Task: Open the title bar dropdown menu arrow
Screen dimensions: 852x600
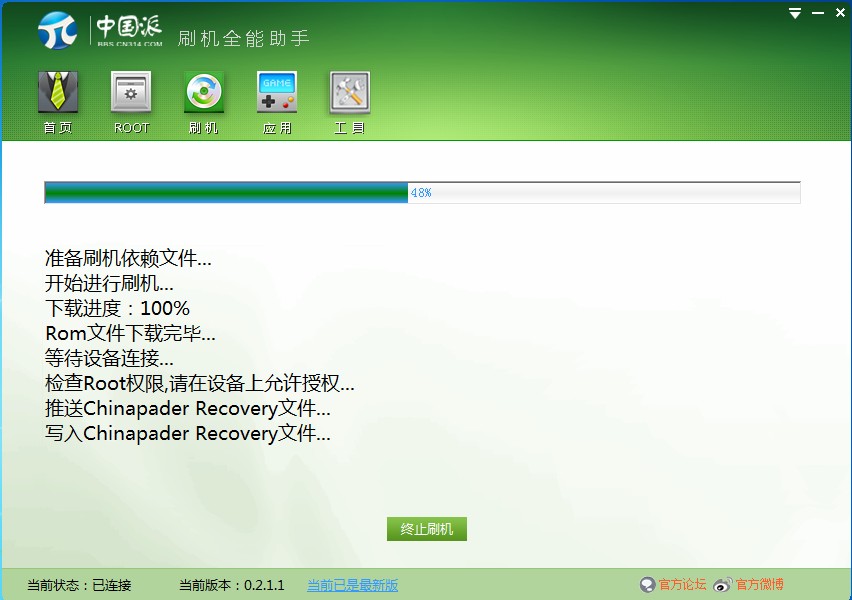Action: pyautogui.click(x=795, y=13)
